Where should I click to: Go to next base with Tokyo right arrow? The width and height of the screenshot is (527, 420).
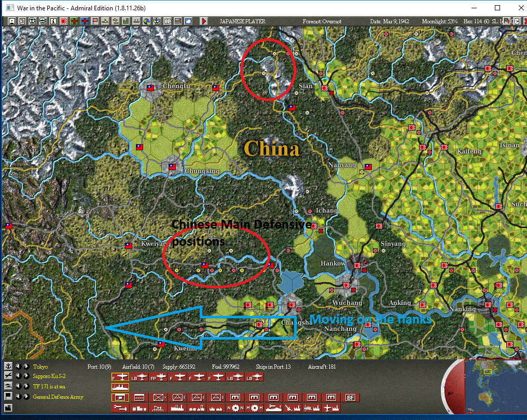(26, 366)
